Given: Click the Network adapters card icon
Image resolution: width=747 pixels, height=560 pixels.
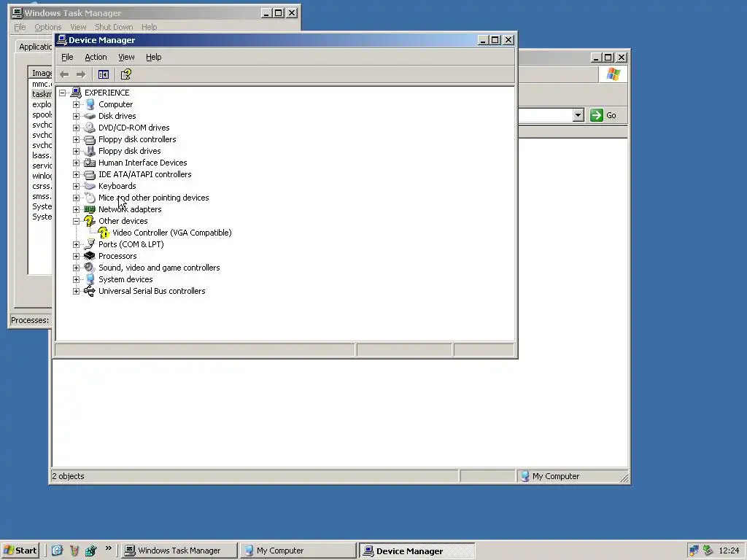Looking at the screenshot, I should [x=90, y=209].
